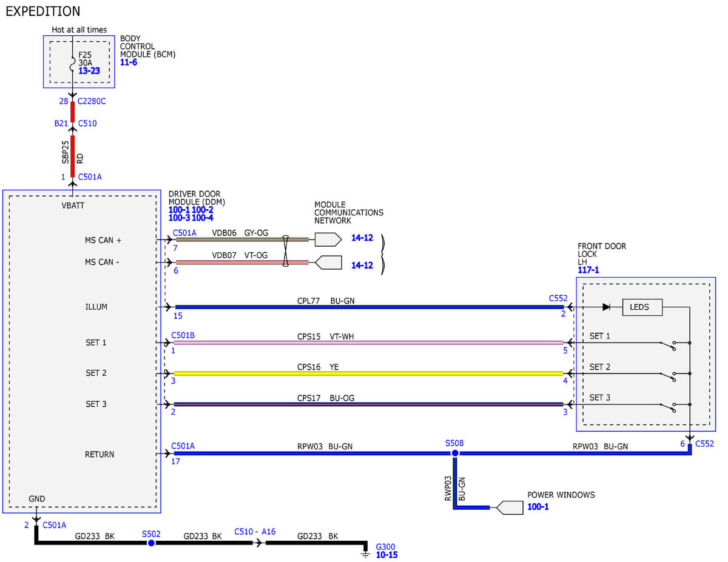Select the 'MODULE COMMUNICATIONS NETWORK' label
The height and width of the screenshot is (562, 728).
click(x=349, y=213)
